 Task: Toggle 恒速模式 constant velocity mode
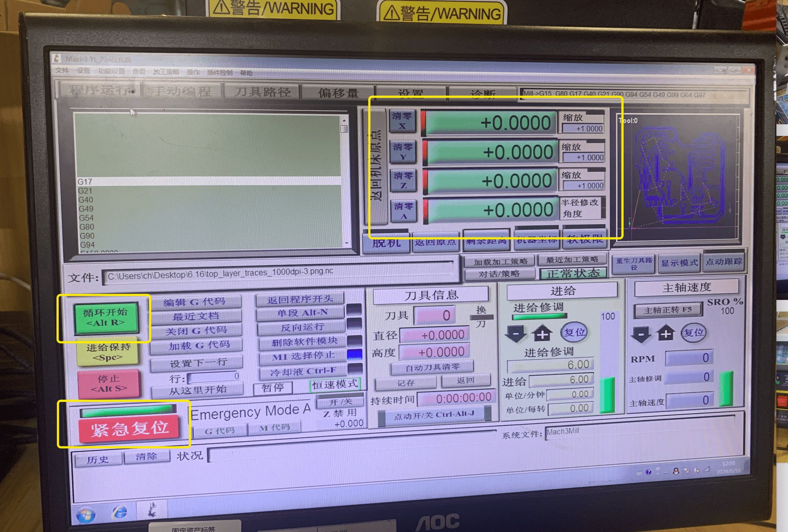(x=335, y=384)
